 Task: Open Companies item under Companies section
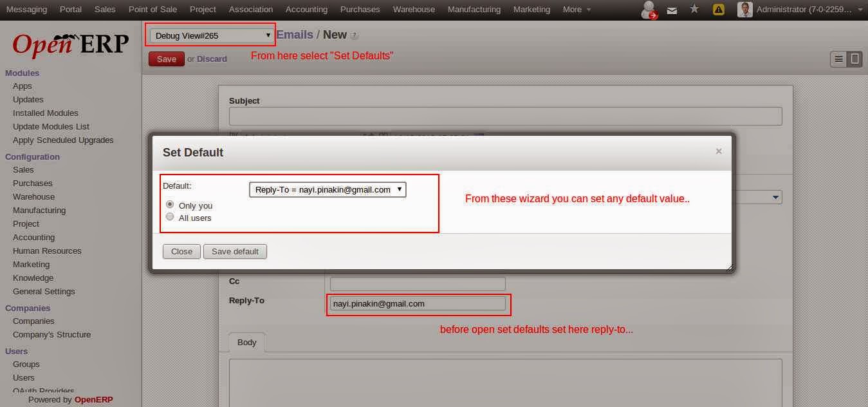(33, 321)
